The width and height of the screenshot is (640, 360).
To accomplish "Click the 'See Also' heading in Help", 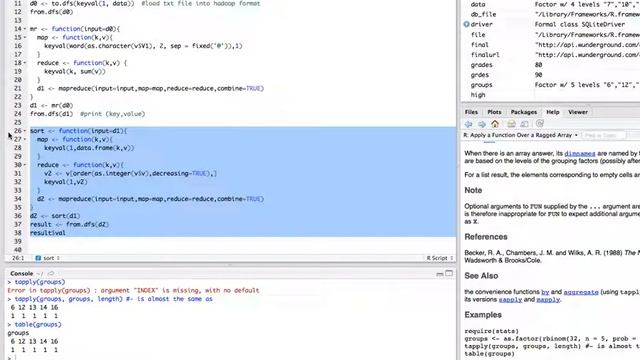I will tap(481, 276).
